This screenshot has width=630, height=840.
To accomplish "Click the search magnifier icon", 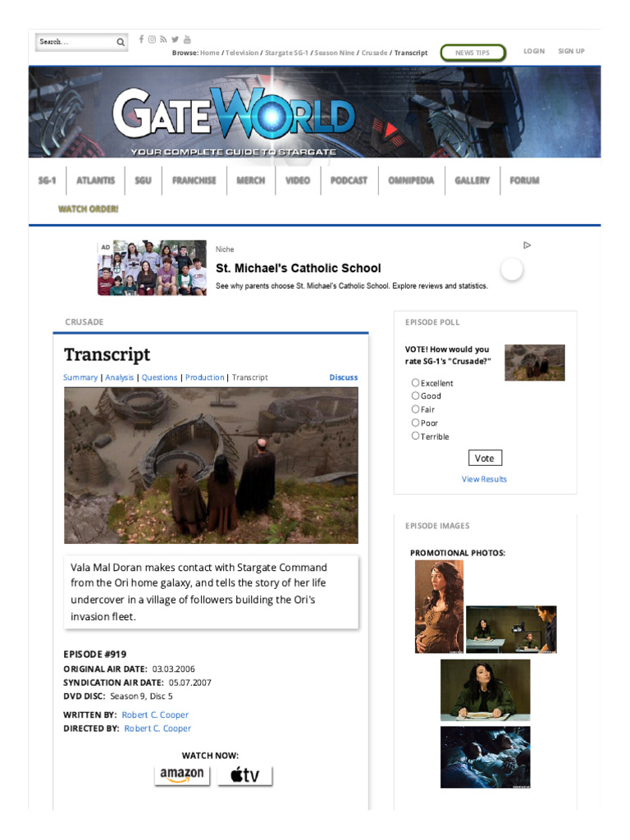I will click(121, 43).
